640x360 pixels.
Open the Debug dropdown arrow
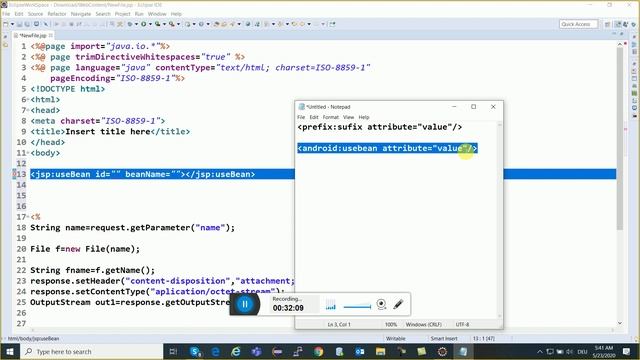pos(136,24)
